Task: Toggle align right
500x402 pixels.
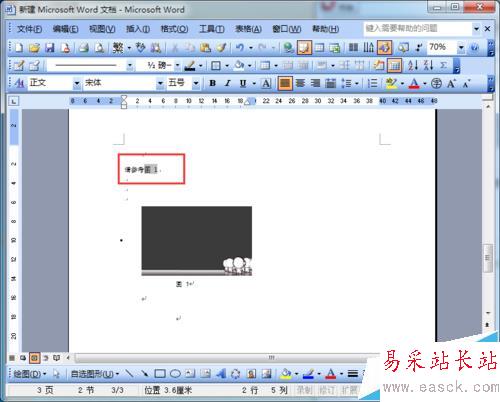Action: pyautogui.click(x=315, y=83)
